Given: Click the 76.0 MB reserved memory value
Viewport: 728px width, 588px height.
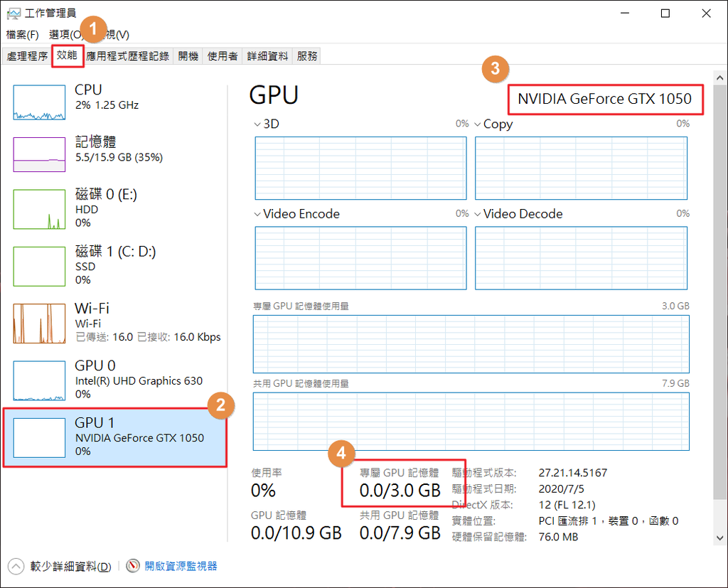Looking at the screenshot, I should (558, 538).
